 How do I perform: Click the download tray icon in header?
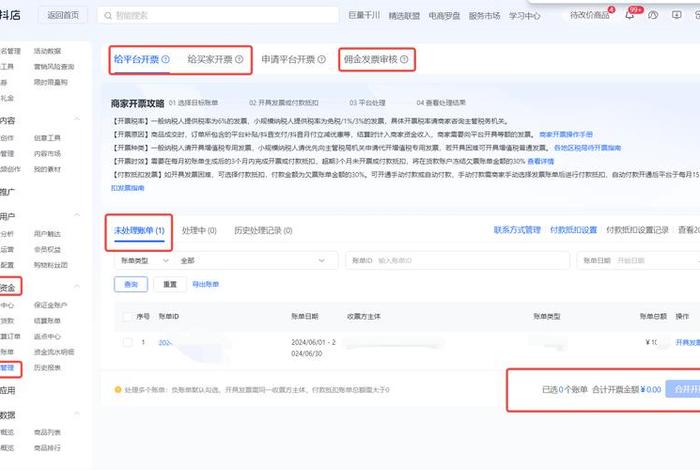[x=677, y=15]
